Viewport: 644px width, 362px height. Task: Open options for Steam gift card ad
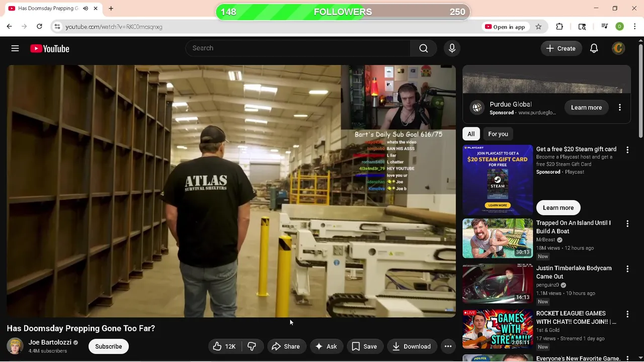pos(627,150)
